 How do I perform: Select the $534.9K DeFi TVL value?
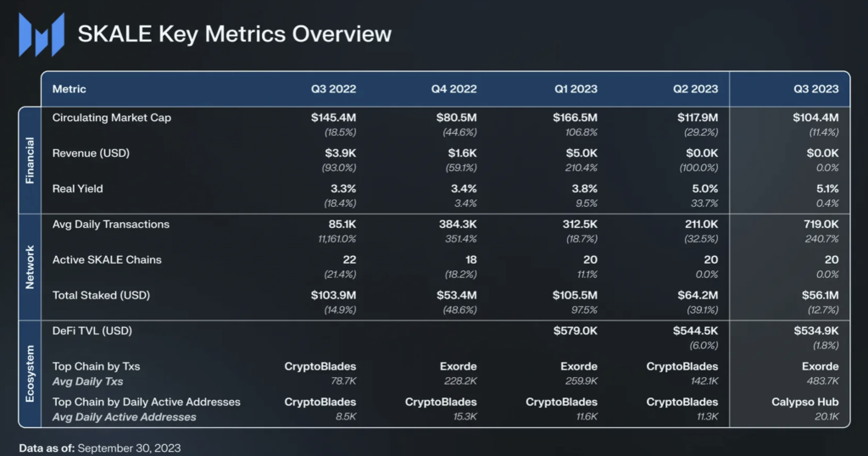(x=816, y=331)
